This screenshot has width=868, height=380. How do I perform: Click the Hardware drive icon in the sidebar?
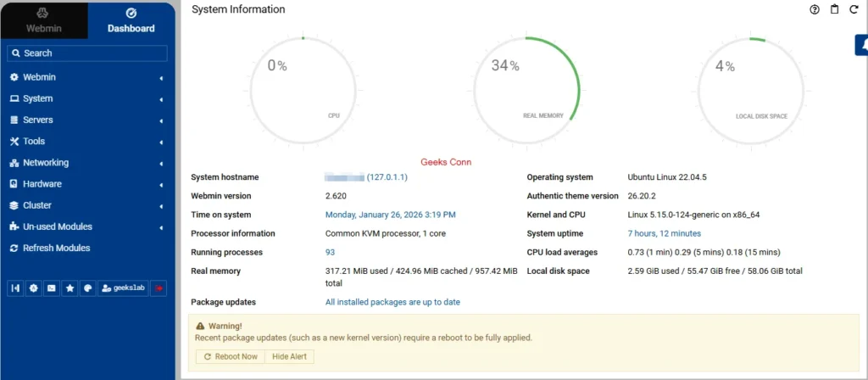click(x=14, y=184)
